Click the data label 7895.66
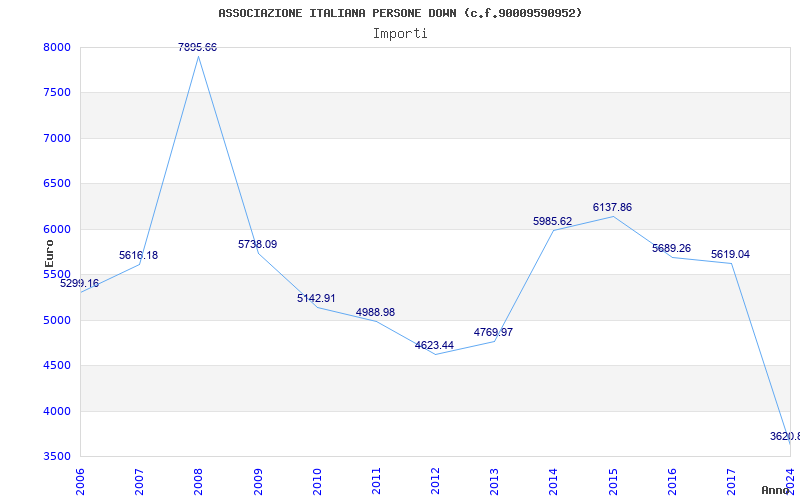Image resolution: width=800 pixels, height=500 pixels. [197, 47]
